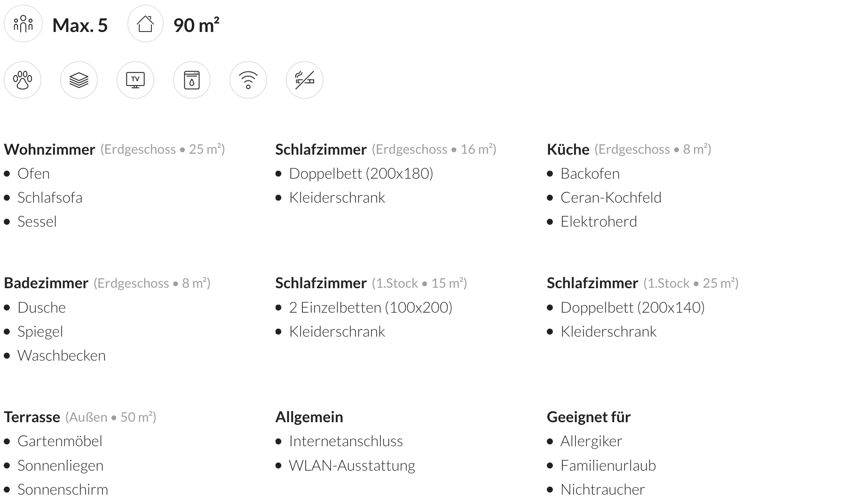Click the TV amenity icon
The width and height of the screenshot is (852, 504).
(x=135, y=80)
